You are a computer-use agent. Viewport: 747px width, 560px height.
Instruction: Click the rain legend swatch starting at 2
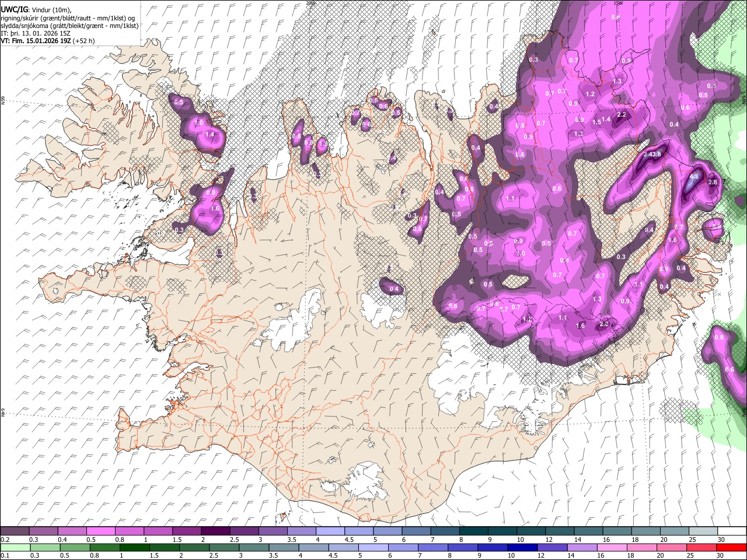(x=194, y=547)
